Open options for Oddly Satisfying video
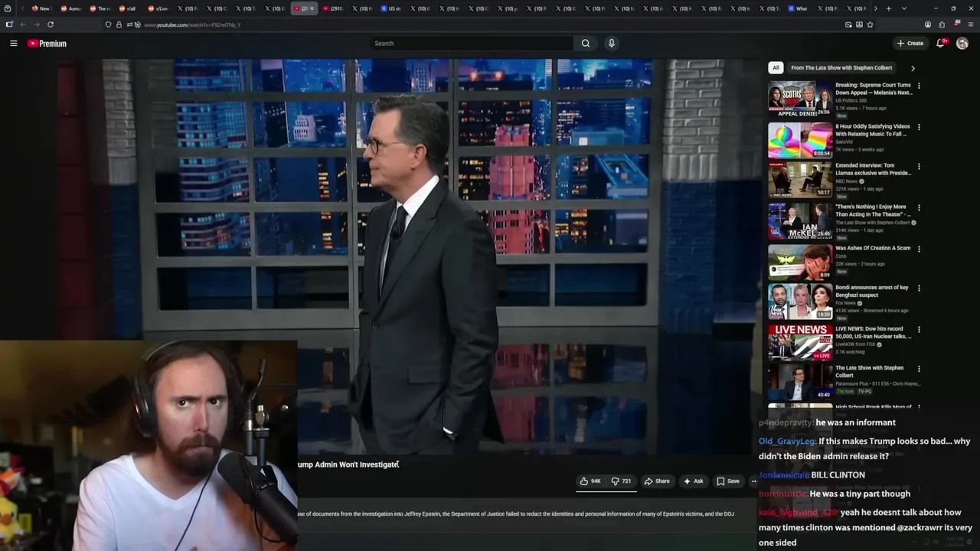This screenshot has width=980, height=551. [x=919, y=127]
